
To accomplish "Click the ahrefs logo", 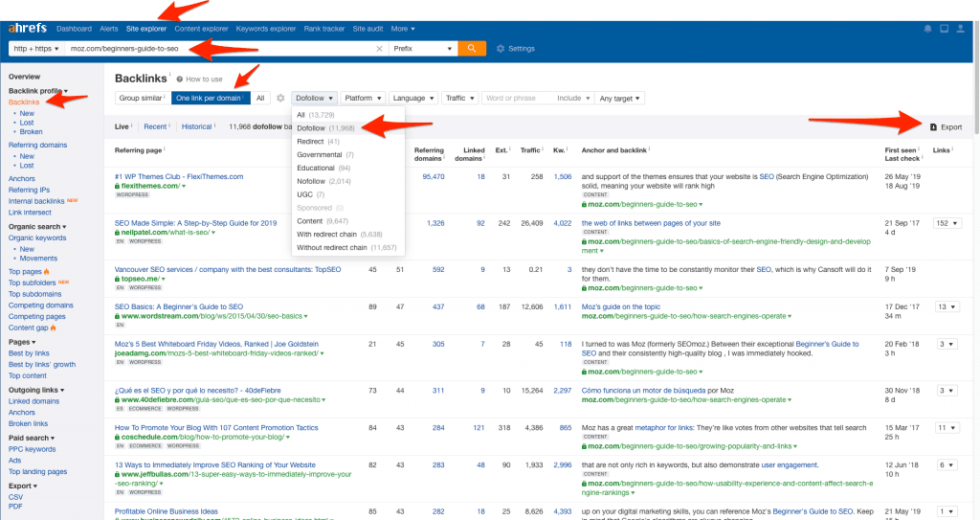I will click(27, 28).
